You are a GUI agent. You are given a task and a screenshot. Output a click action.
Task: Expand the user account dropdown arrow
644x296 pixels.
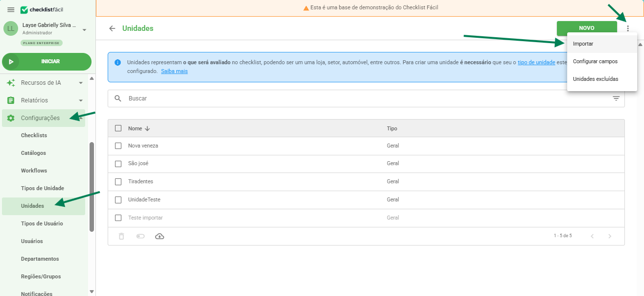point(84,30)
